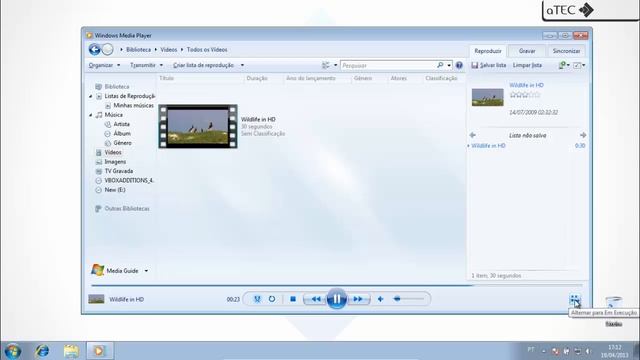Open the Help icon

[x=459, y=65]
